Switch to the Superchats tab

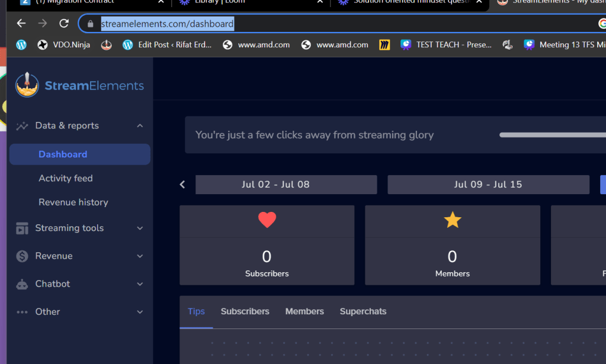click(x=363, y=311)
